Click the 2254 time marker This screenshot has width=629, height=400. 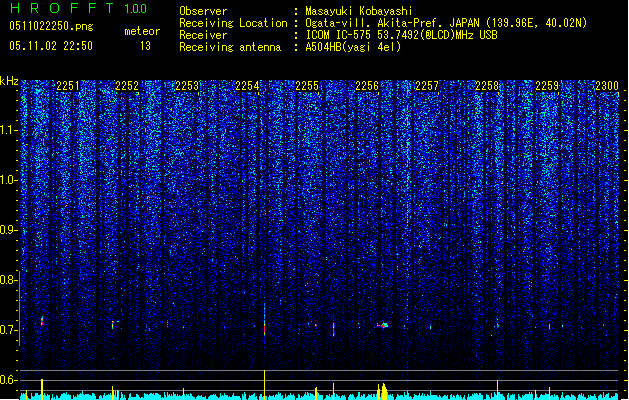pyautogui.click(x=247, y=86)
